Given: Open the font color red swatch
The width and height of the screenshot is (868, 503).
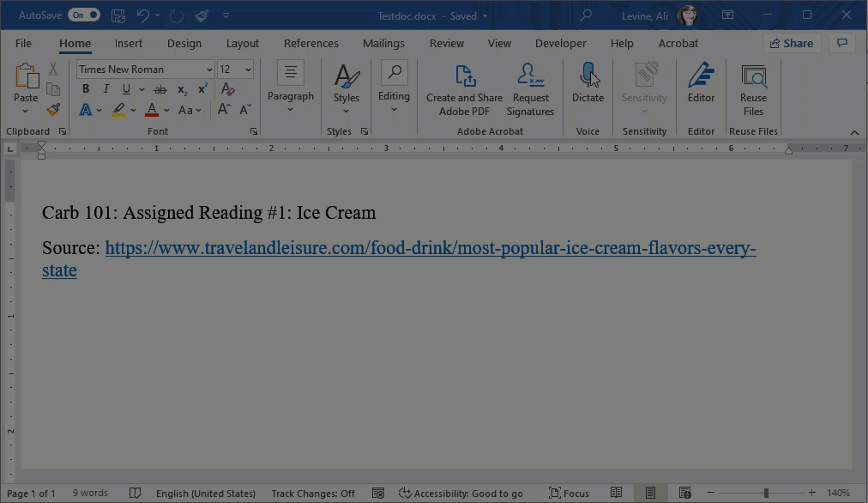Looking at the screenshot, I should pyautogui.click(x=151, y=110).
